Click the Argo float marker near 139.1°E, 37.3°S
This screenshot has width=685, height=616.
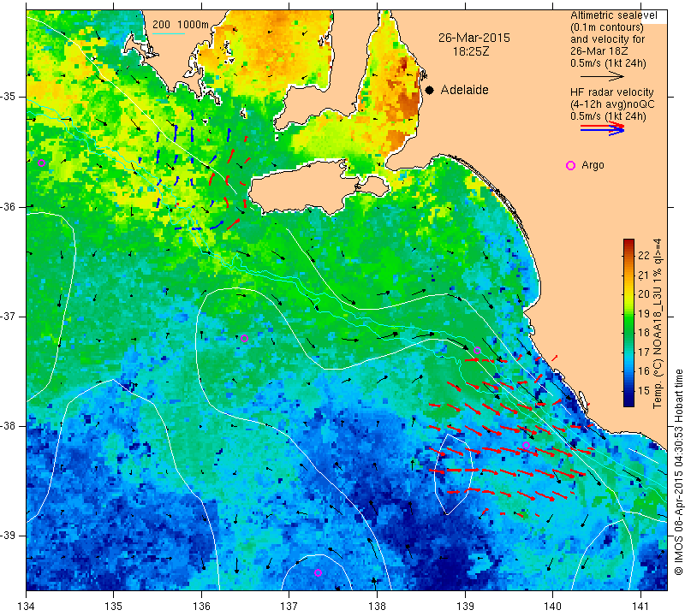point(478,351)
